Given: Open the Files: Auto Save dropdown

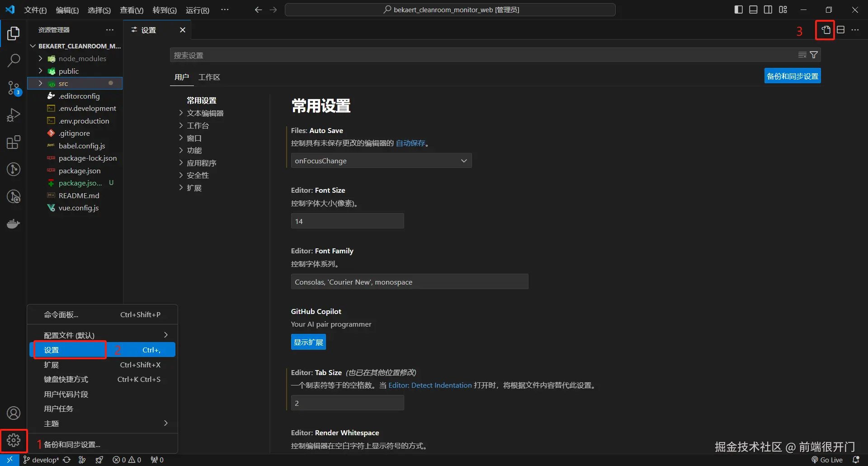Looking at the screenshot, I should [381, 161].
